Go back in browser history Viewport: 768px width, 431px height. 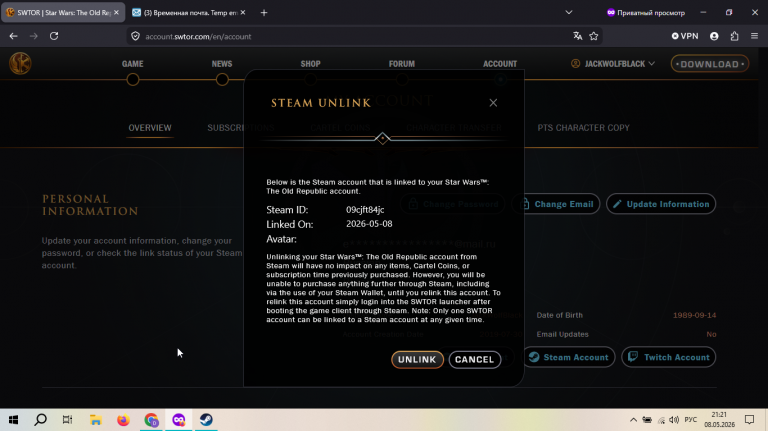click(13, 36)
